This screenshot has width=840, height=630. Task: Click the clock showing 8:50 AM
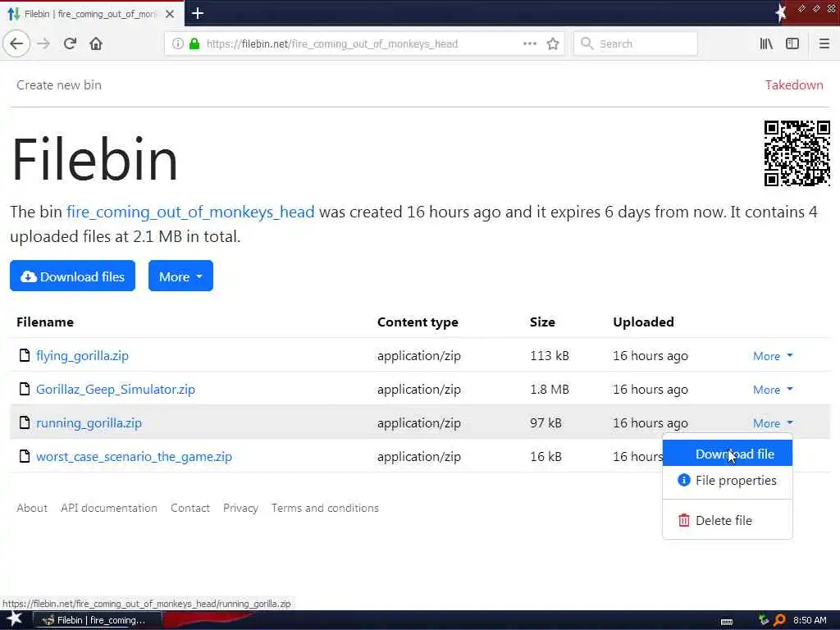tap(810, 620)
